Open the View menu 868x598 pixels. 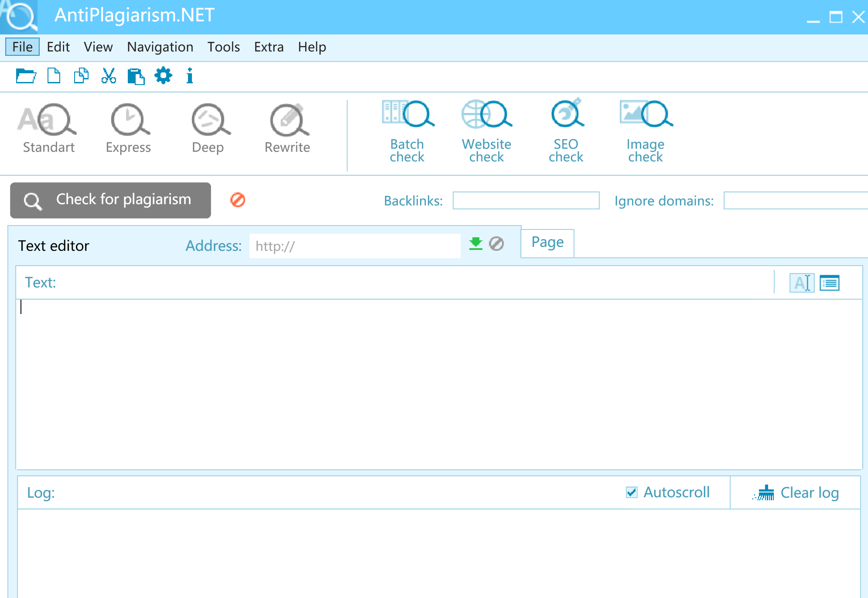click(x=98, y=47)
